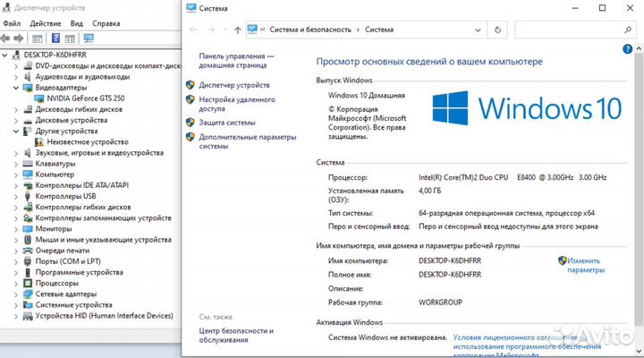The width and height of the screenshot is (644, 358).
Task: Click the USB controllers icon
Action: pyautogui.click(x=28, y=197)
